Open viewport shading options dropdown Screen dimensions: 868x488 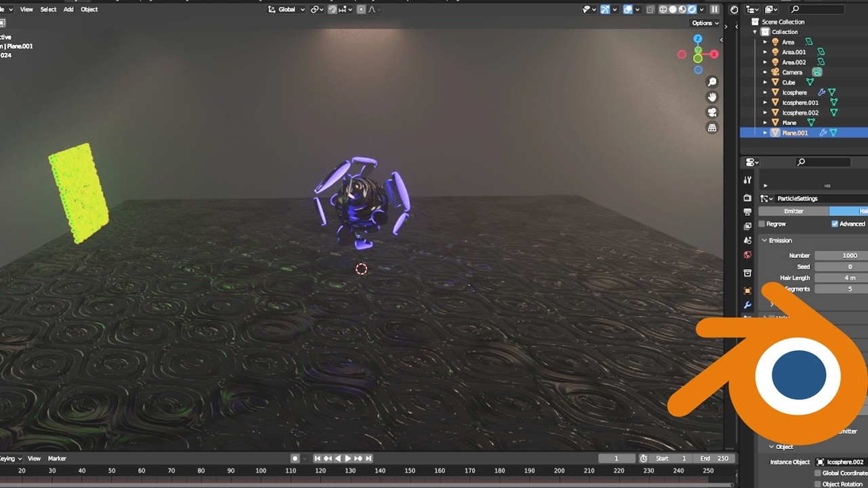[701, 9]
